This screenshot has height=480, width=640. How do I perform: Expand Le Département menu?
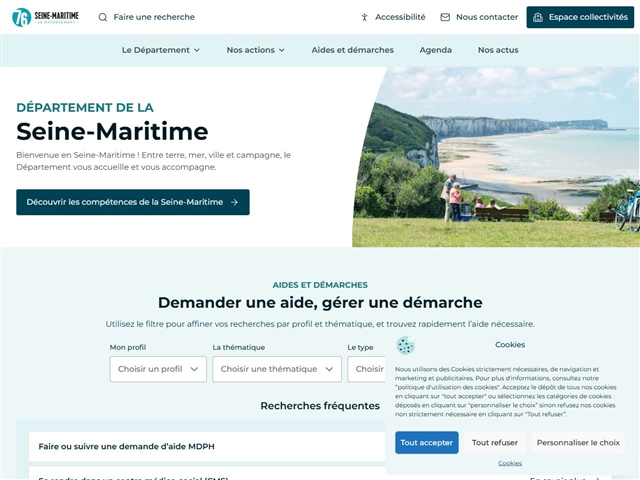pyautogui.click(x=161, y=50)
